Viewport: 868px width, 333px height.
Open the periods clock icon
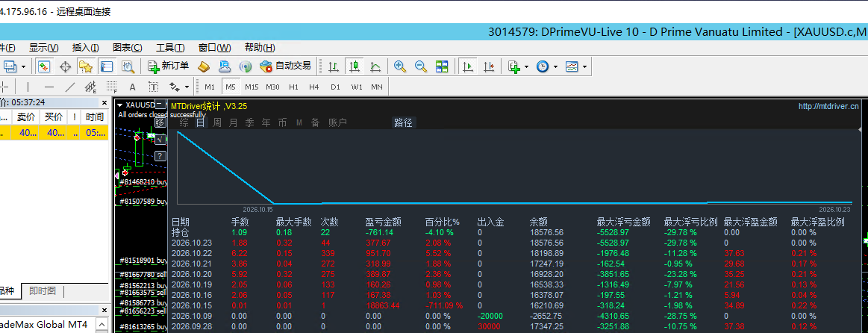click(543, 66)
